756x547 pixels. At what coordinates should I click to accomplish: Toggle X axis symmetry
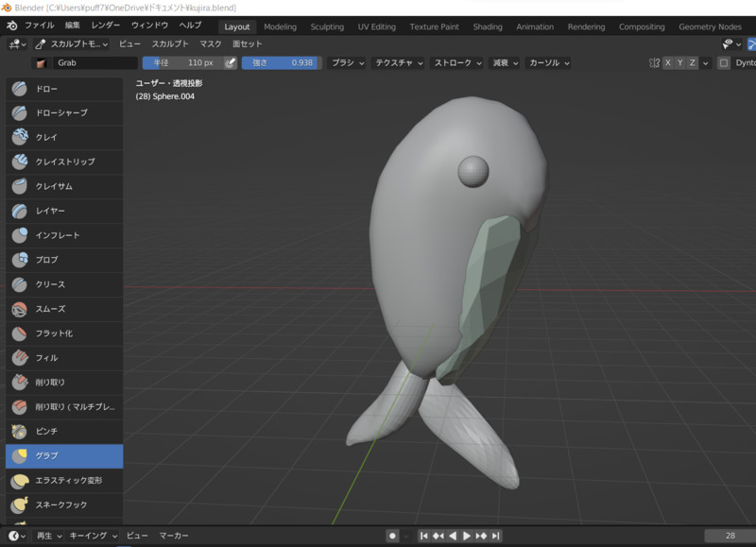[x=668, y=63]
